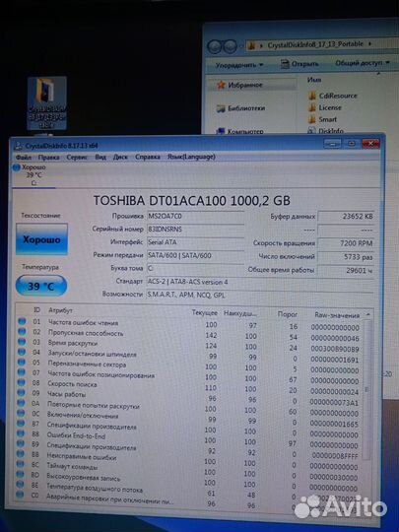Click the status orb for attribute 01
Viewport: 399px width, 532px height.
pos(22,321)
